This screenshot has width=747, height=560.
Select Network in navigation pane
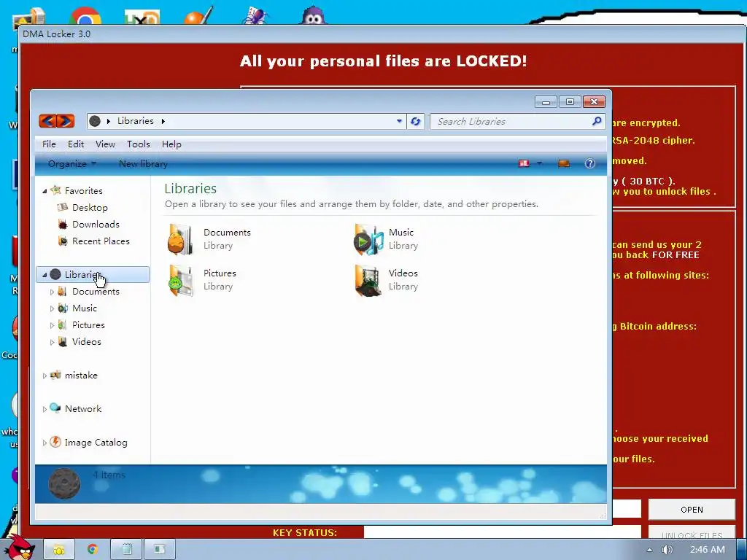point(83,408)
